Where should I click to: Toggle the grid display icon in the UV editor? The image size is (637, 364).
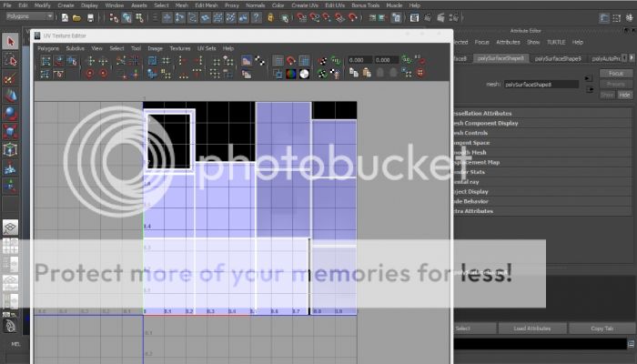point(278,61)
